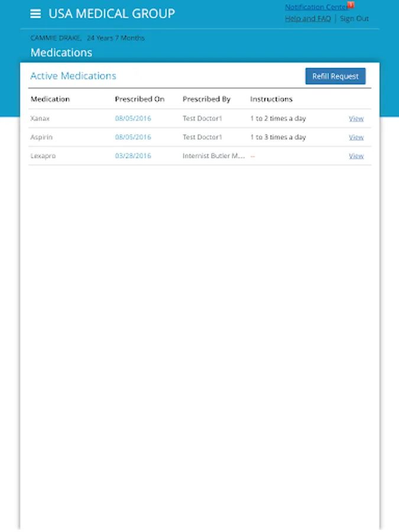This screenshot has width=399, height=532.
Task: Click Internist Butler prescriber in Lexapro row
Action: point(214,155)
